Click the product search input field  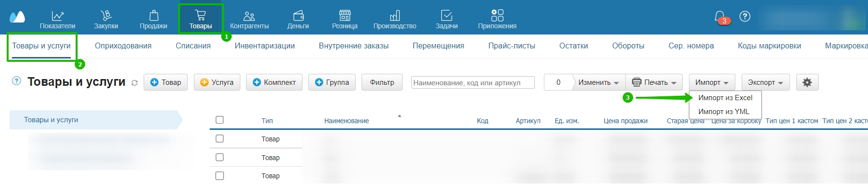pyautogui.click(x=473, y=82)
